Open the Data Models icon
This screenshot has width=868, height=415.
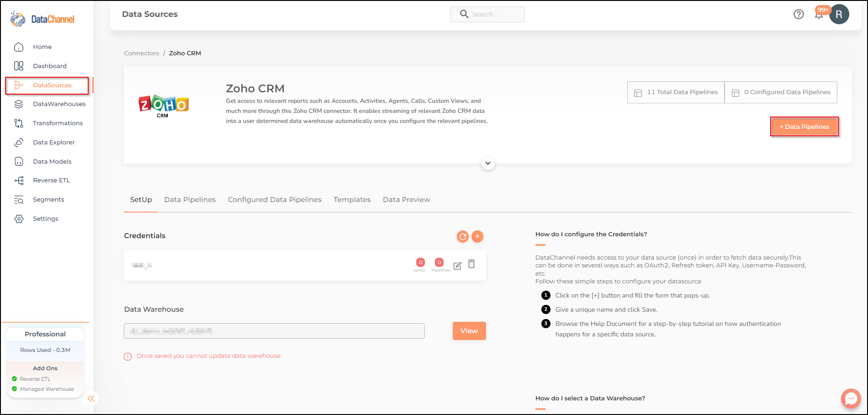pyautogui.click(x=19, y=161)
